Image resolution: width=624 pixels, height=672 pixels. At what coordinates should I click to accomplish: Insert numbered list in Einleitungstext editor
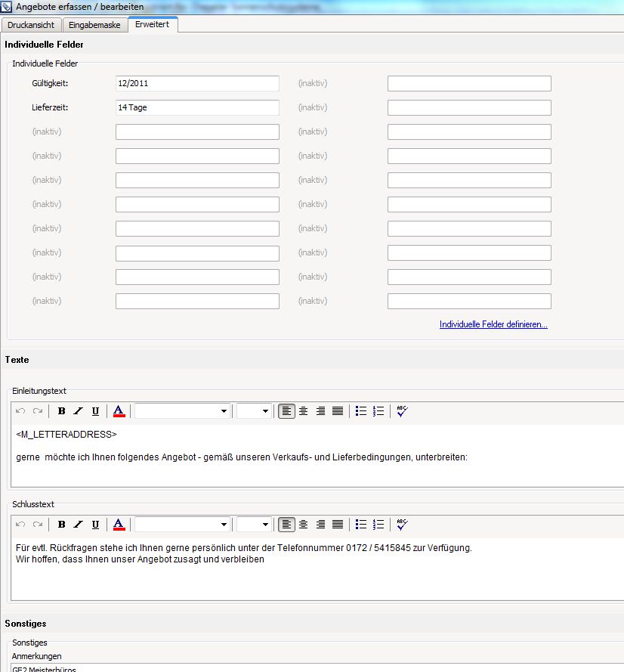click(378, 411)
